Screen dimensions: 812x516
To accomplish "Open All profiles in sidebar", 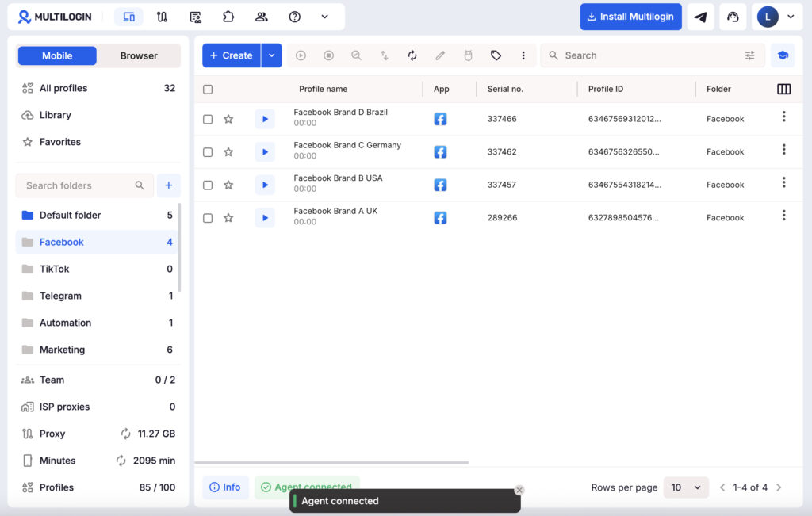I will click(x=98, y=88).
